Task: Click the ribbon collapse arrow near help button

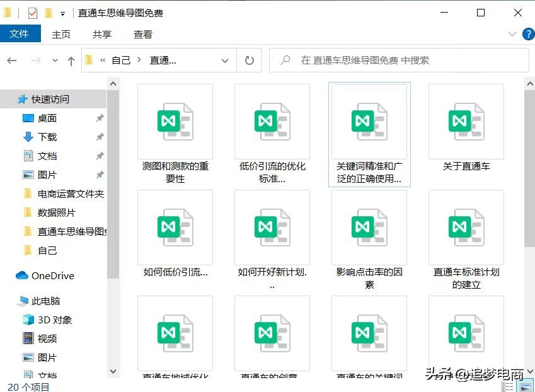Action: (x=512, y=34)
